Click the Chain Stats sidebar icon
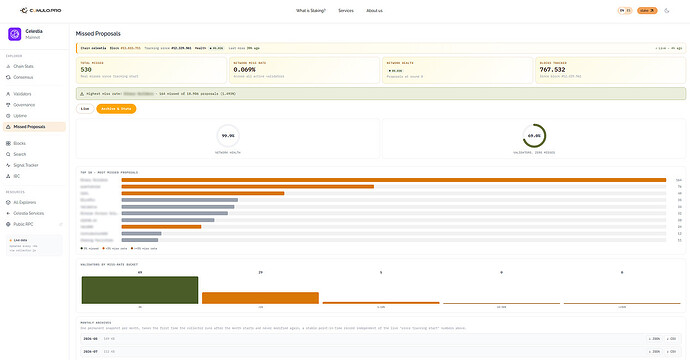This screenshot has height=360, width=690. coord(8,66)
